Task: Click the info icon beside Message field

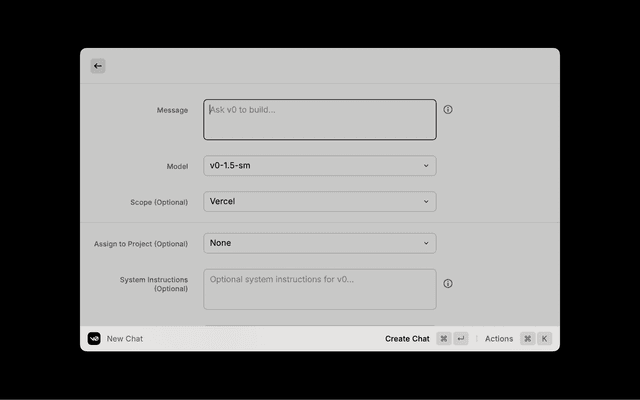Action: 448,109
